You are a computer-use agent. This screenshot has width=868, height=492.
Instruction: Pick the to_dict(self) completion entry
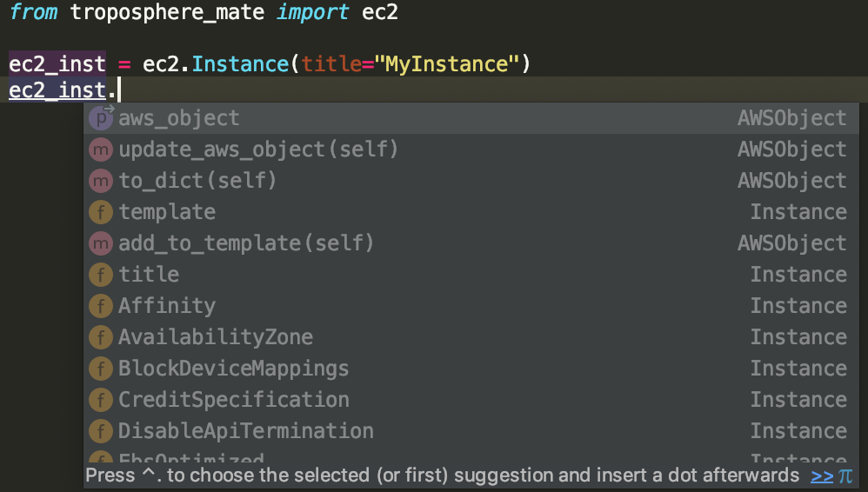pyautogui.click(x=197, y=181)
